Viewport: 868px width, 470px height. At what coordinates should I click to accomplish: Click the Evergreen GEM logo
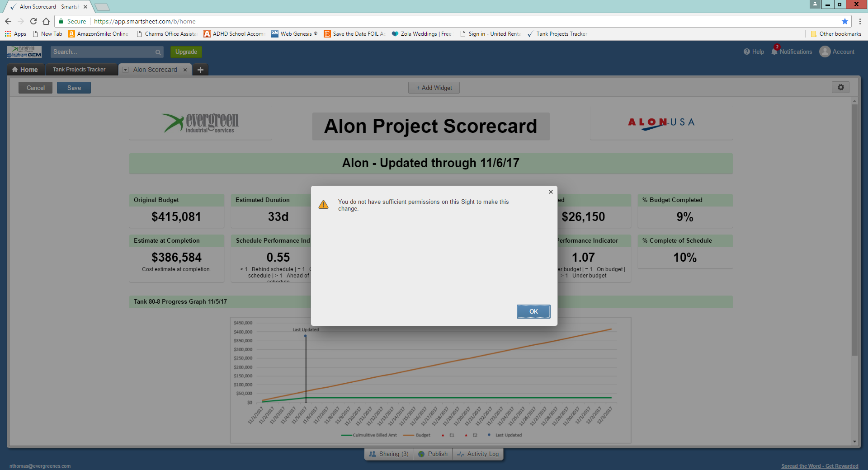click(24, 52)
